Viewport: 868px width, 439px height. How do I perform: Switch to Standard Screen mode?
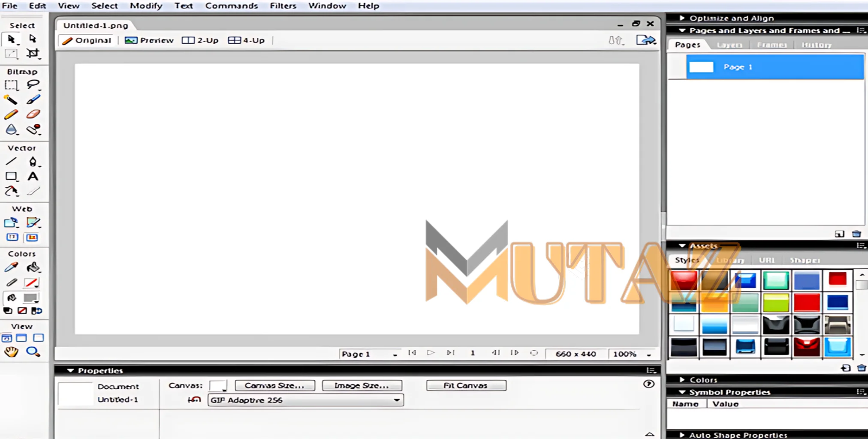tap(6, 338)
